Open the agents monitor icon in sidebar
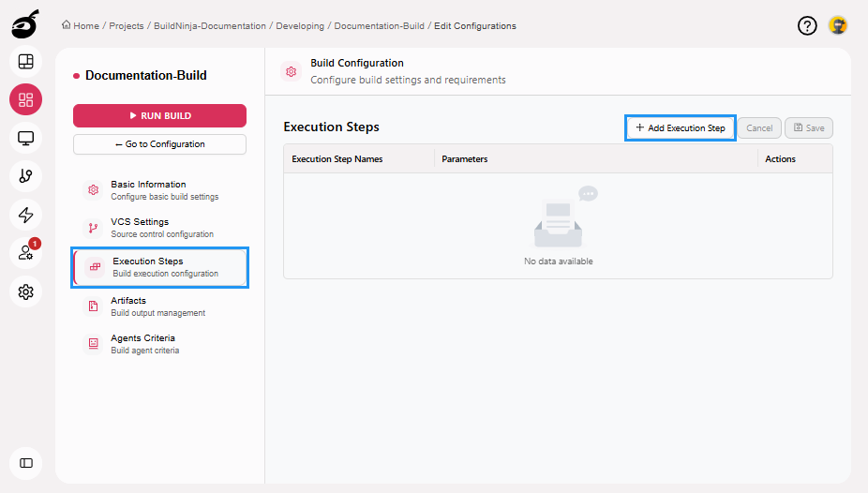The image size is (868, 493). [x=26, y=138]
